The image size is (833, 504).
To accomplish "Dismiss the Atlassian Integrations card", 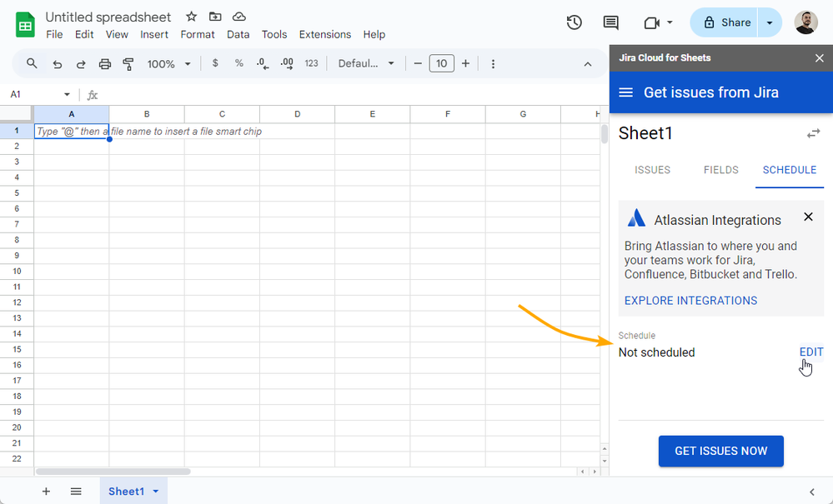I will (808, 217).
